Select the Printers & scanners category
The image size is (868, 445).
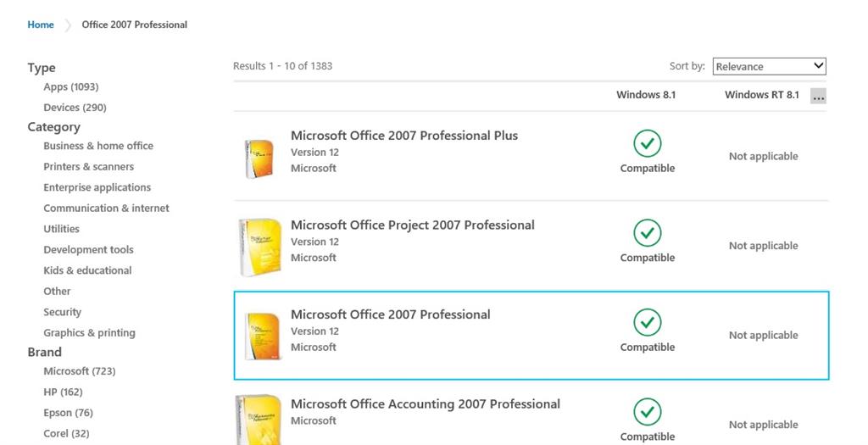pyautogui.click(x=88, y=167)
